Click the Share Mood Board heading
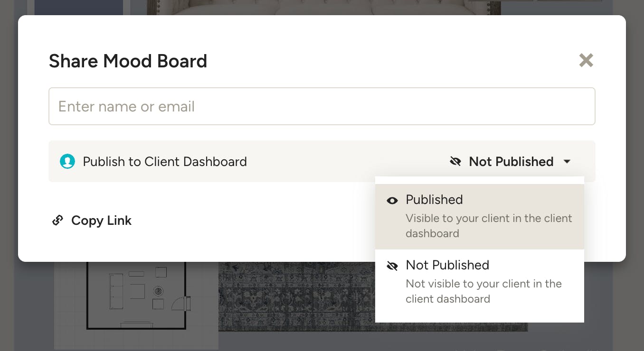644x351 pixels. [128, 61]
